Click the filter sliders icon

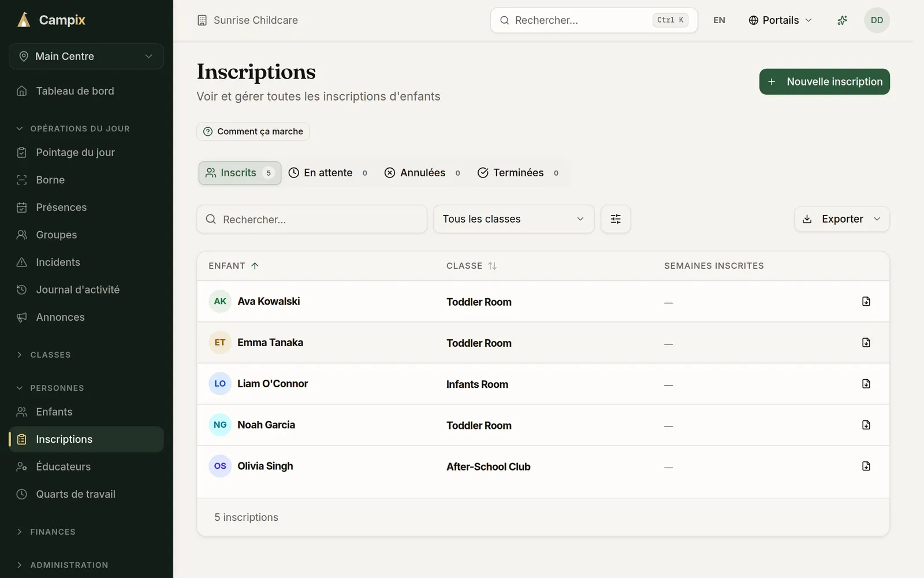coord(616,219)
